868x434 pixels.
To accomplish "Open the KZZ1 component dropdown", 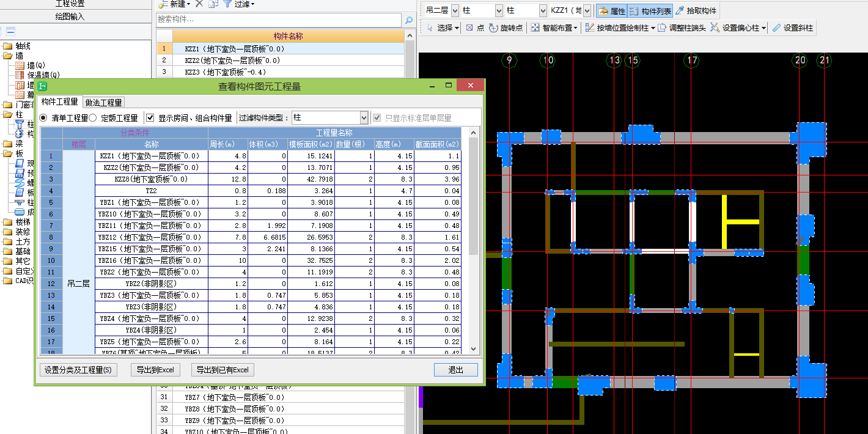I will point(587,11).
